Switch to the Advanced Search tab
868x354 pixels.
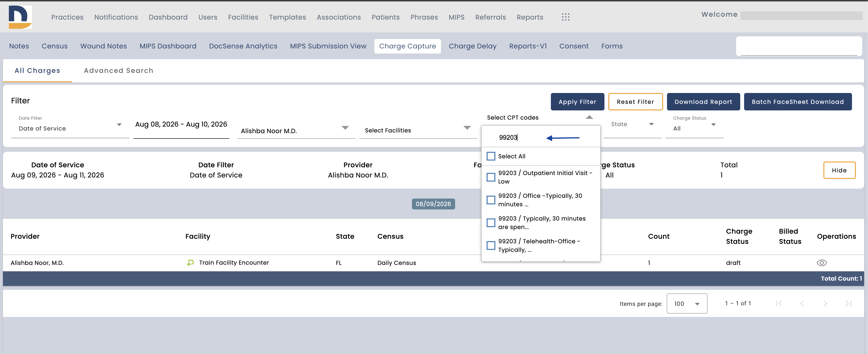click(x=119, y=71)
